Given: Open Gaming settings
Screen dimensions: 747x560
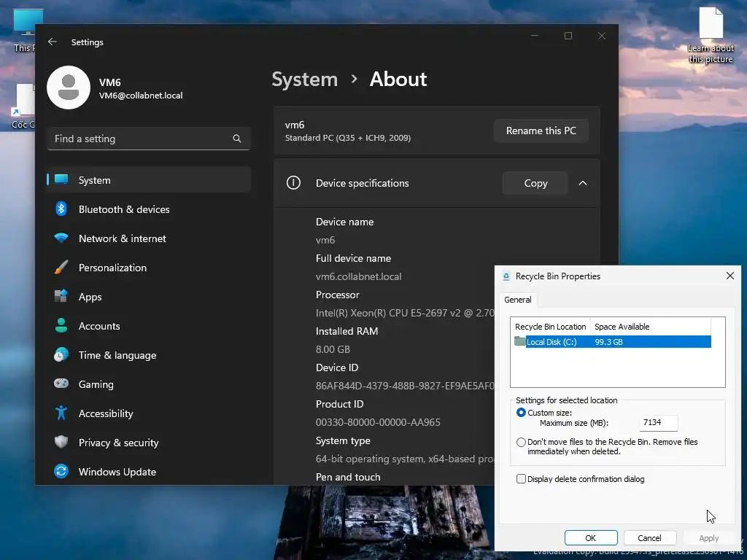Looking at the screenshot, I should pos(149,384).
